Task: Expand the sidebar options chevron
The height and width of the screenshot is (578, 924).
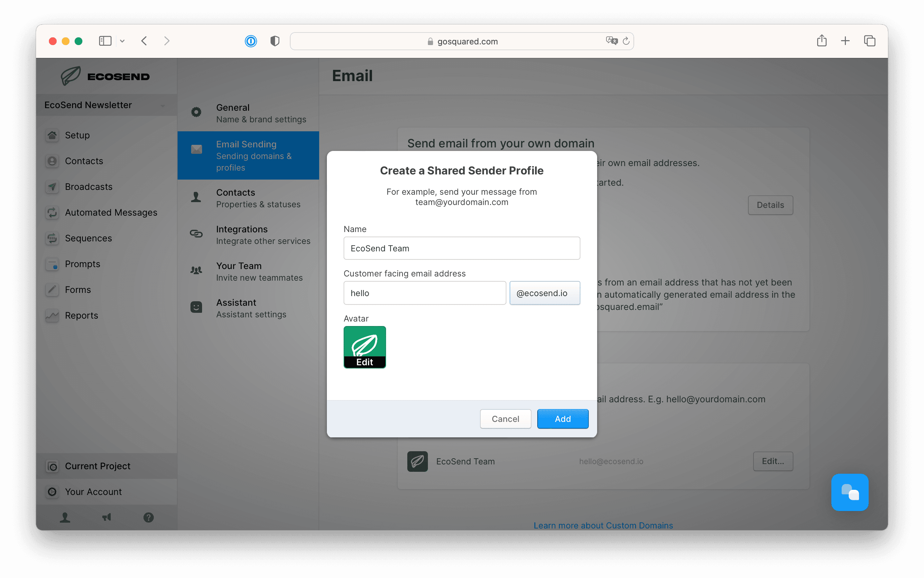Action: (x=122, y=41)
